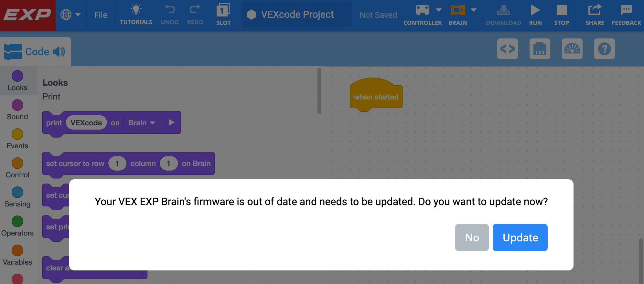The width and height of the screenshot is (644, 284).
Task: Toggle the dashboard gauge panel
Action: (572, 49)
